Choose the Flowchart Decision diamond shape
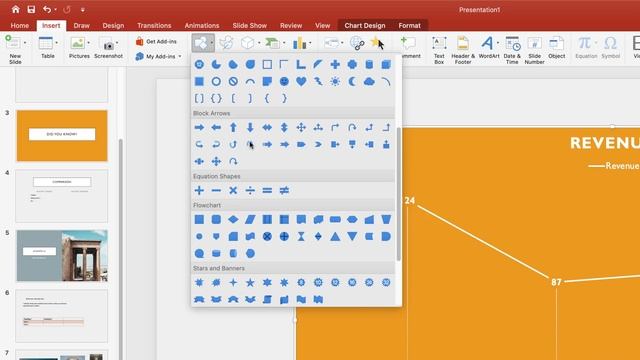640x360 pixels. point(233,220)
